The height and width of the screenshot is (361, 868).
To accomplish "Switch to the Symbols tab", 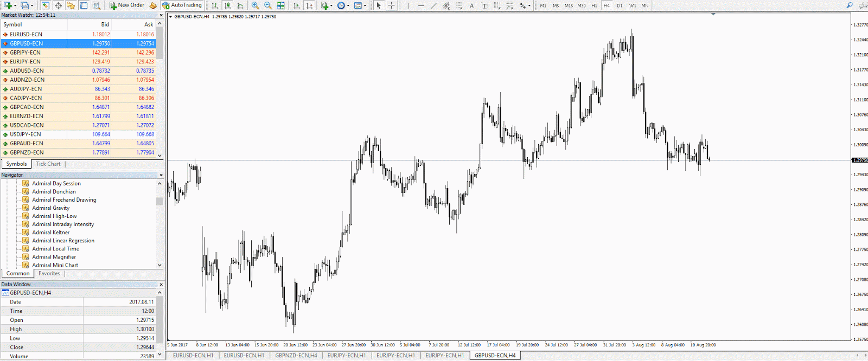I will [x=16, y=164].
